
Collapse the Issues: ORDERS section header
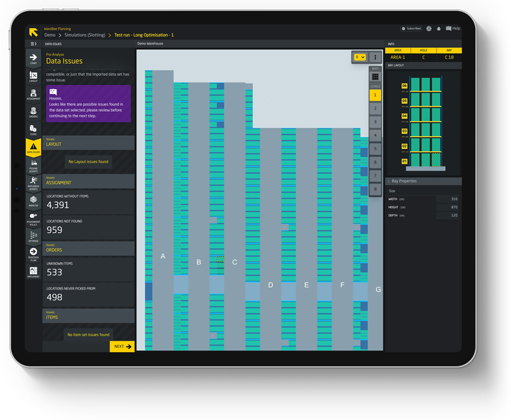pyautogui.click(x=88, y=248)
